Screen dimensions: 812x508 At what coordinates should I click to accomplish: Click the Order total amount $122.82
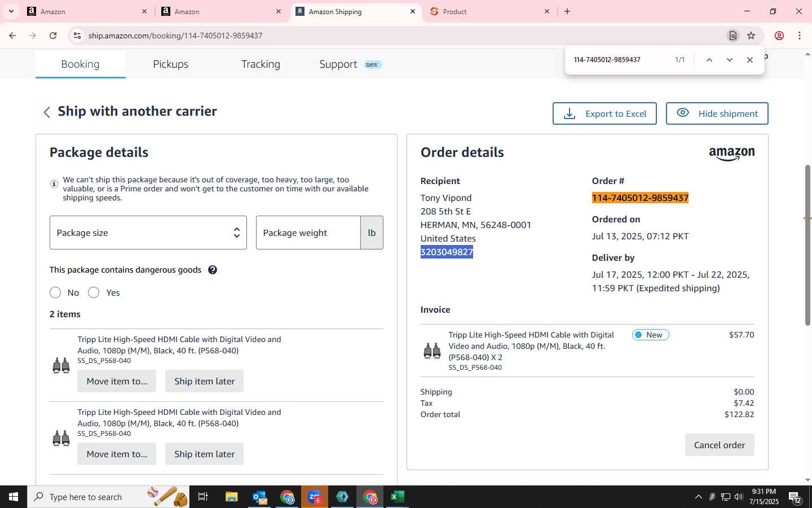(739, 414)
